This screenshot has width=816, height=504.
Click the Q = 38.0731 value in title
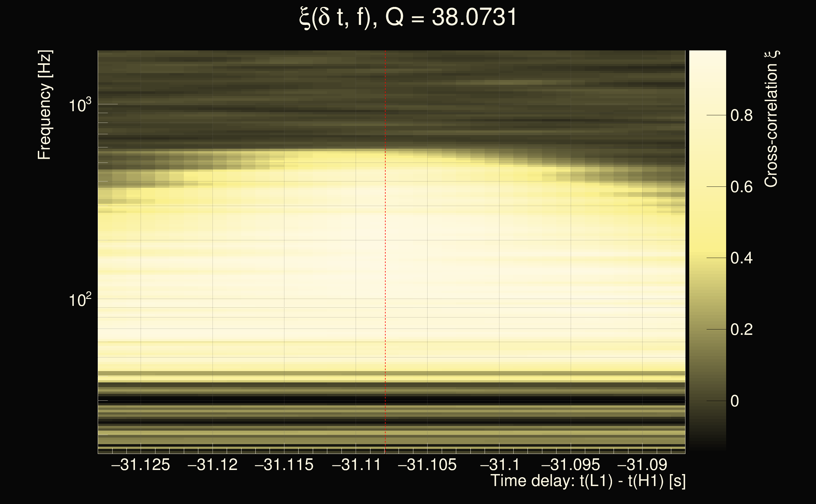click(451, 17)
